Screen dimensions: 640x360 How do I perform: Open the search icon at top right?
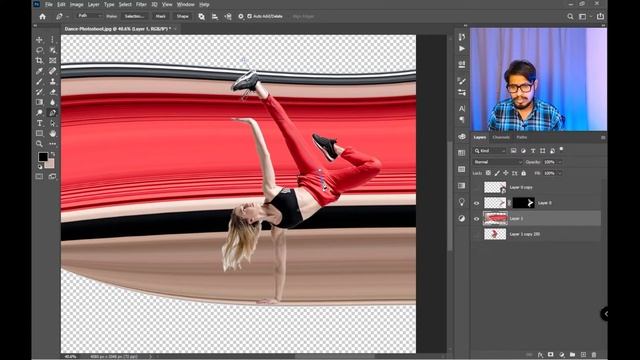point(570,16)
